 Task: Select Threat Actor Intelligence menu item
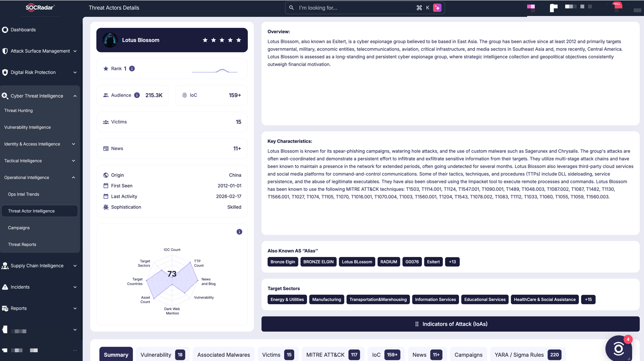click(40, 211)
